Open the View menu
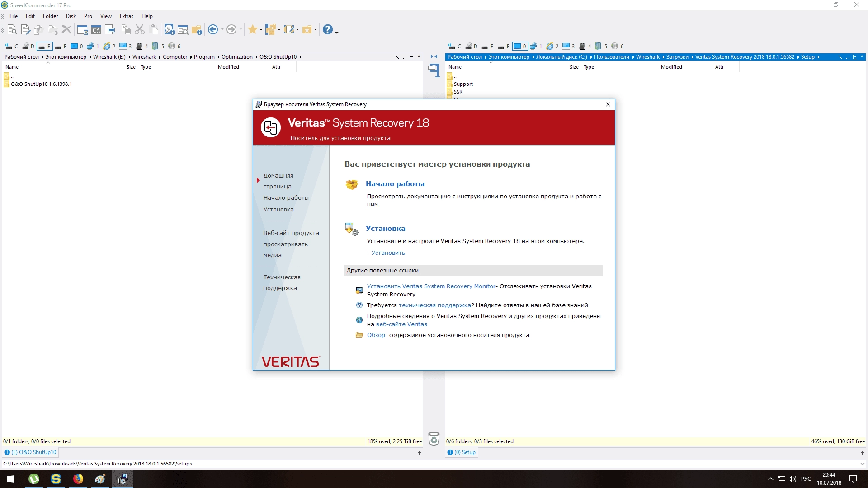This screenshot has height=488, width=868. point(106,16)
